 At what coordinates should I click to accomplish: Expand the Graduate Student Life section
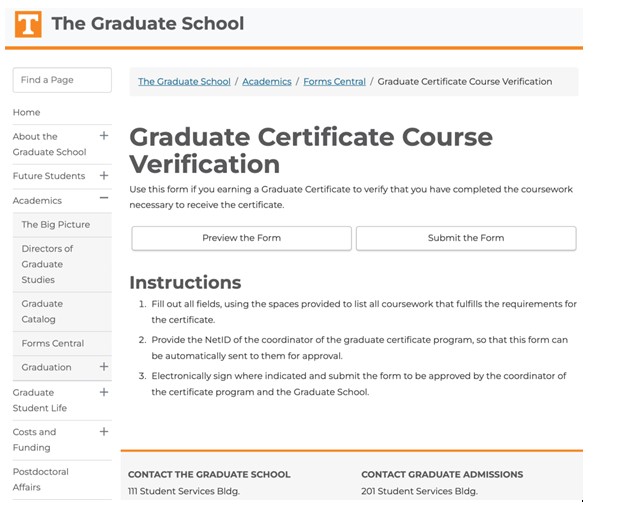[104, 392]
